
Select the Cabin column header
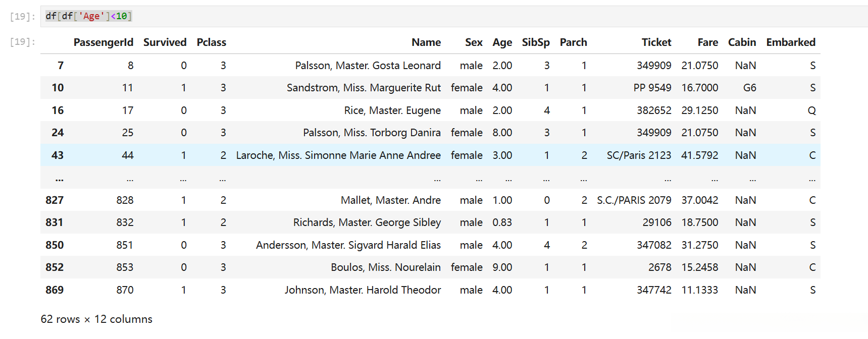pyautogui.click(x=742, y=42)
